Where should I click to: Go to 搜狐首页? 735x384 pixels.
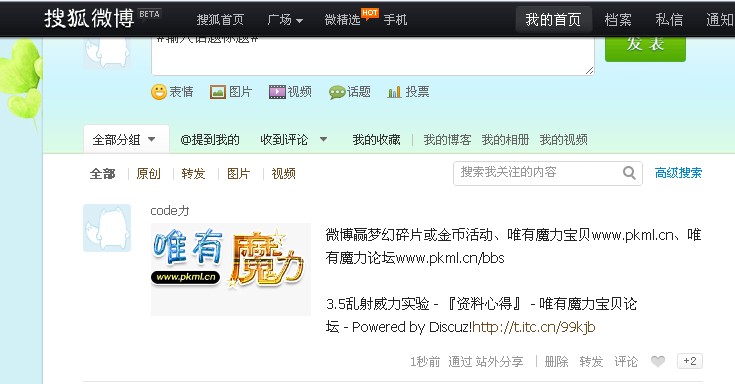tap(220, 20)
